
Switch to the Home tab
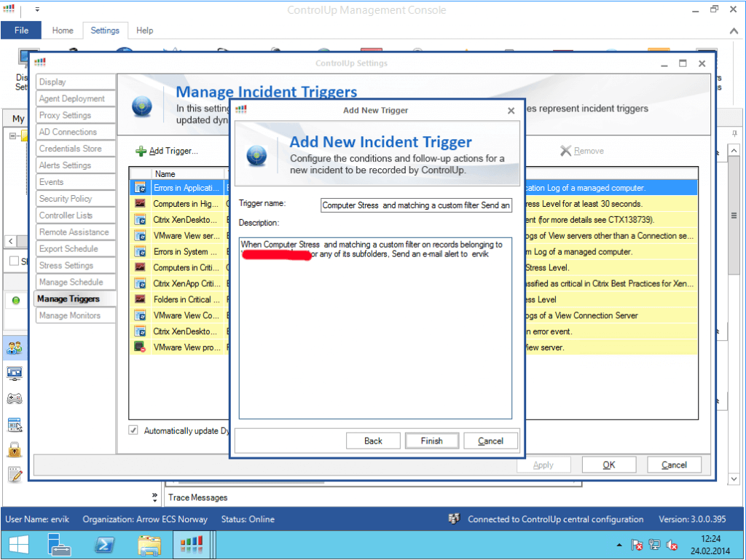click(x=63, y=31)
